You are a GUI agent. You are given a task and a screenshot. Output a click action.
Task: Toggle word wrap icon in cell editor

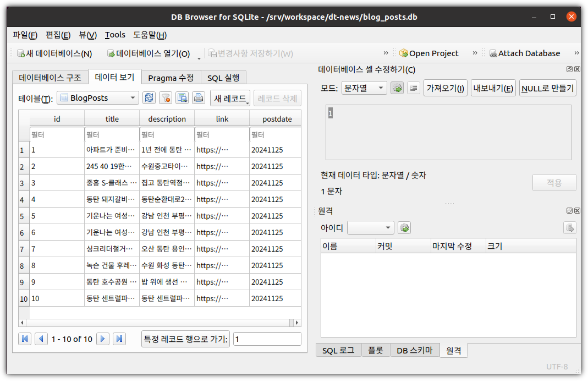point(414,88)
